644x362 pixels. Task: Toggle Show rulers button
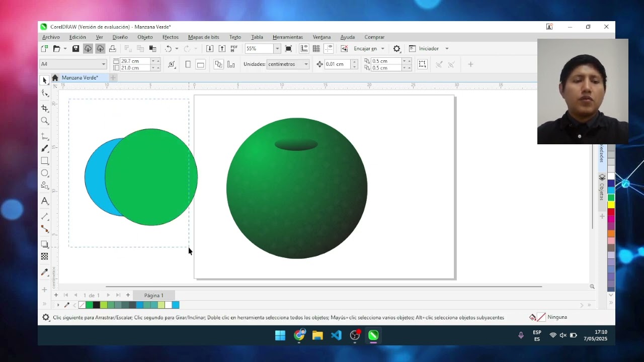pos(304,49)
